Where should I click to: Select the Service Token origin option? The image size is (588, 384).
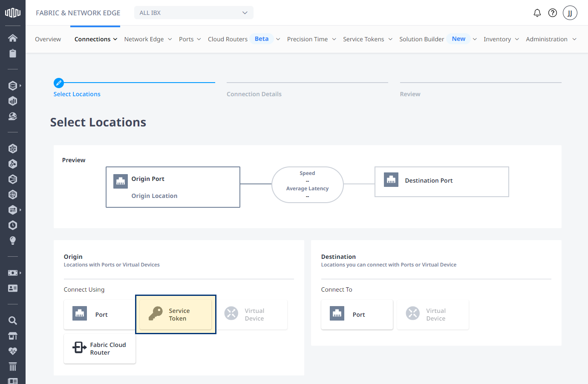click(176, 315)
